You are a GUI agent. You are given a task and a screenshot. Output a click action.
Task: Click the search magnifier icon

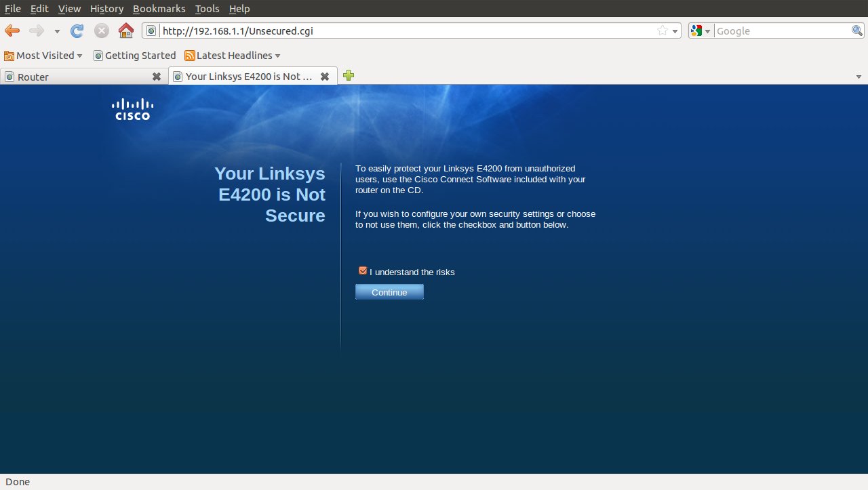[x=857, y=30]
